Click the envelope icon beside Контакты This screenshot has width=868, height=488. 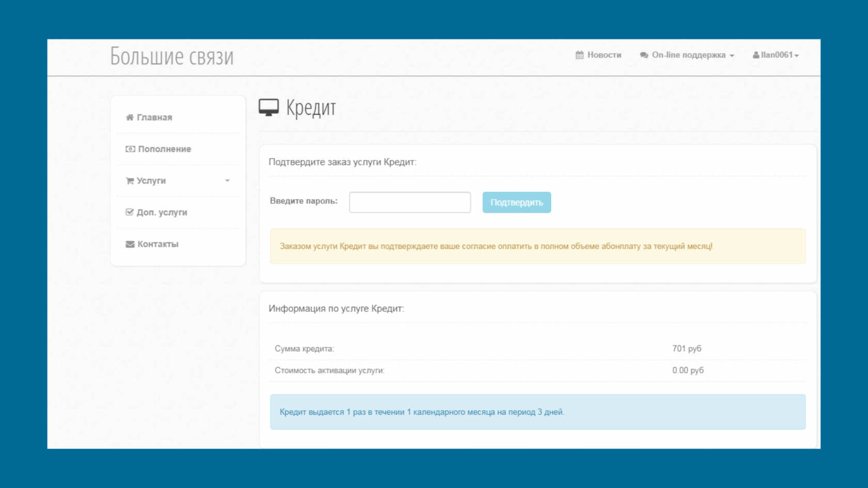[130, 244]
